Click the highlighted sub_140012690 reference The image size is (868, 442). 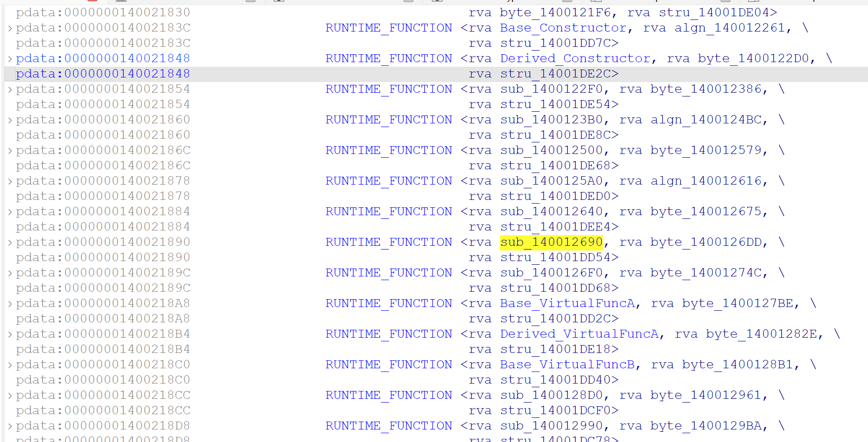point(551,242)
